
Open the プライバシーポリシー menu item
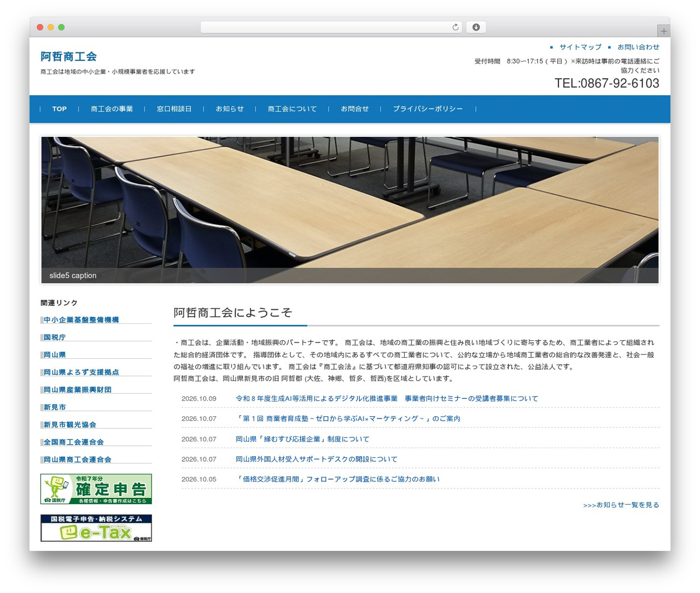[x=428, y=109]
